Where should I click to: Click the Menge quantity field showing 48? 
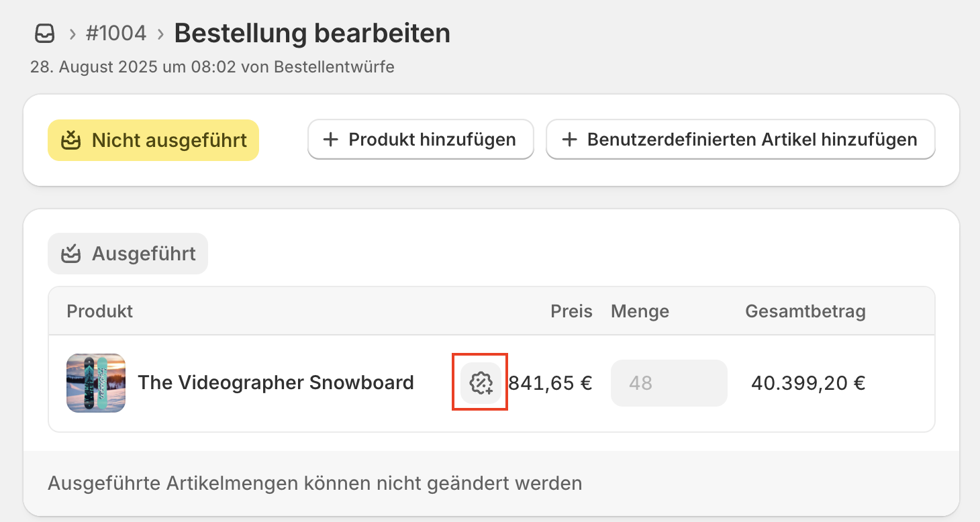coord(669,383)
